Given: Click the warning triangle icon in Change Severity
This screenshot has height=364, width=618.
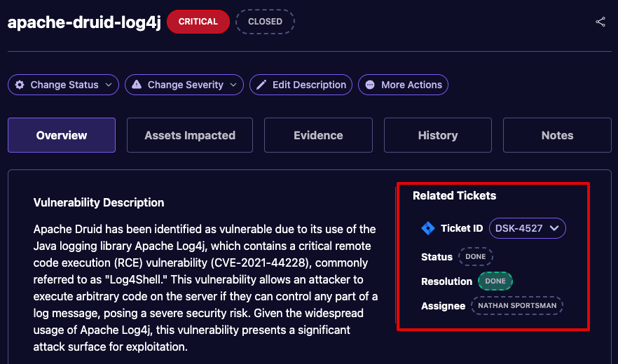Looking at the screenshot, I should point(137,85).
